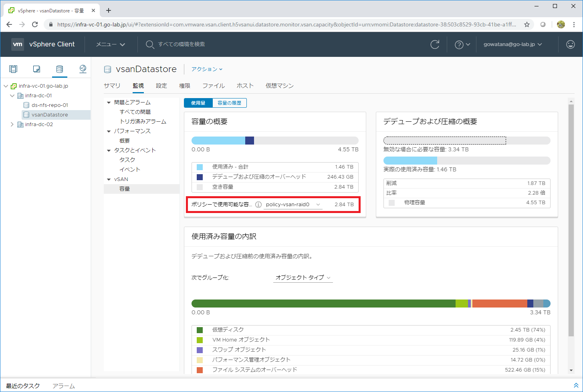Open the policy-vsan-raid0 dropdown
This screenshot has height=392, width=583.
pyautogui.click(x=293, y=205)
